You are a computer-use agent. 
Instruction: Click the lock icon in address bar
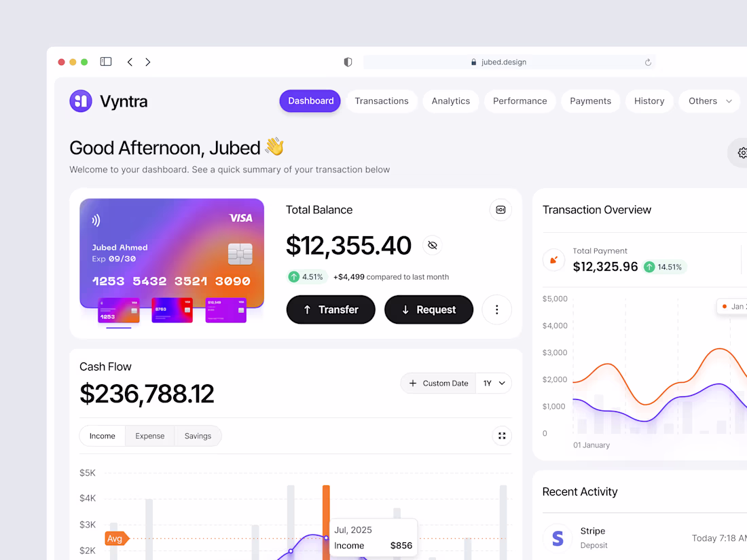(473, 62)
